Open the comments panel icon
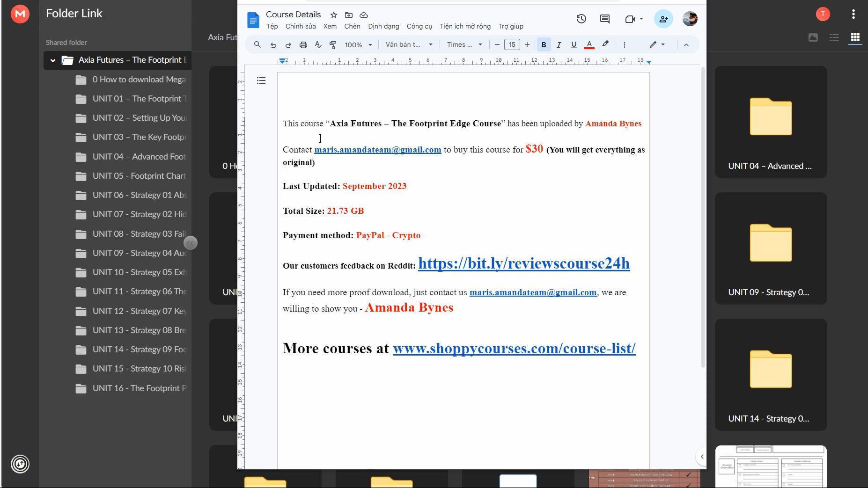 605,19
